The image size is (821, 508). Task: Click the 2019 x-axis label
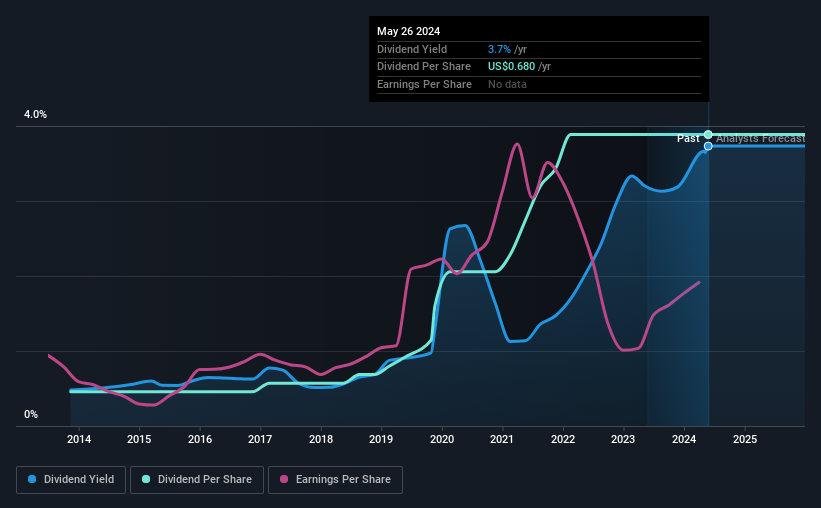tap(381, 439)
